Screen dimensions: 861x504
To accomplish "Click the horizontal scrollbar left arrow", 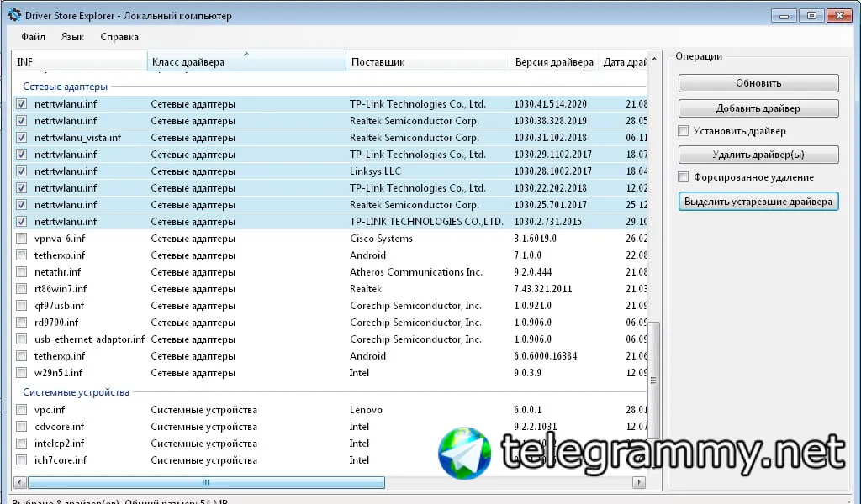I will [x=20, y=483].
